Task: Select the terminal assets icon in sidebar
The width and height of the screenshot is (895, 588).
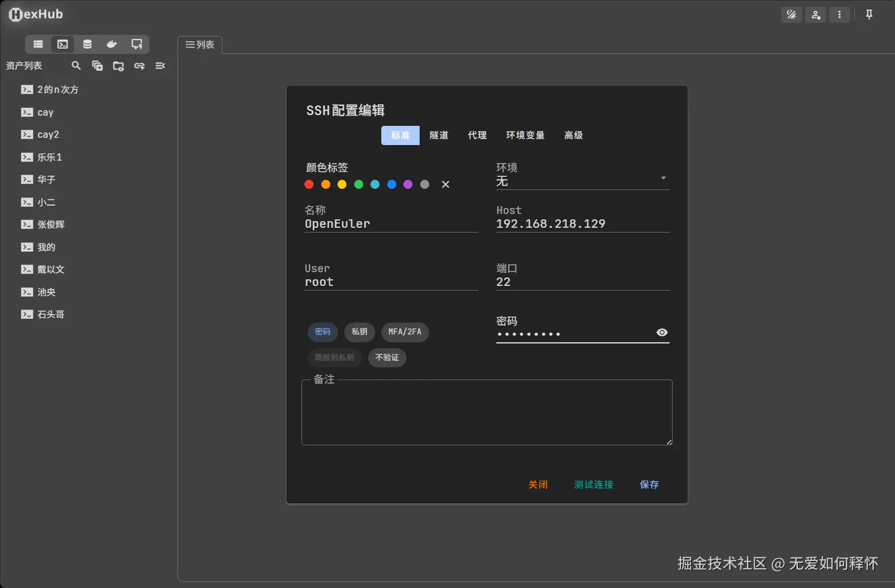Action: [62, 44]
